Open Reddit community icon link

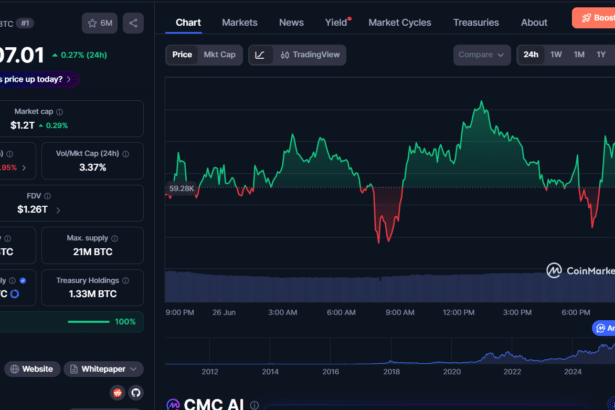click(x=117, y=393)
